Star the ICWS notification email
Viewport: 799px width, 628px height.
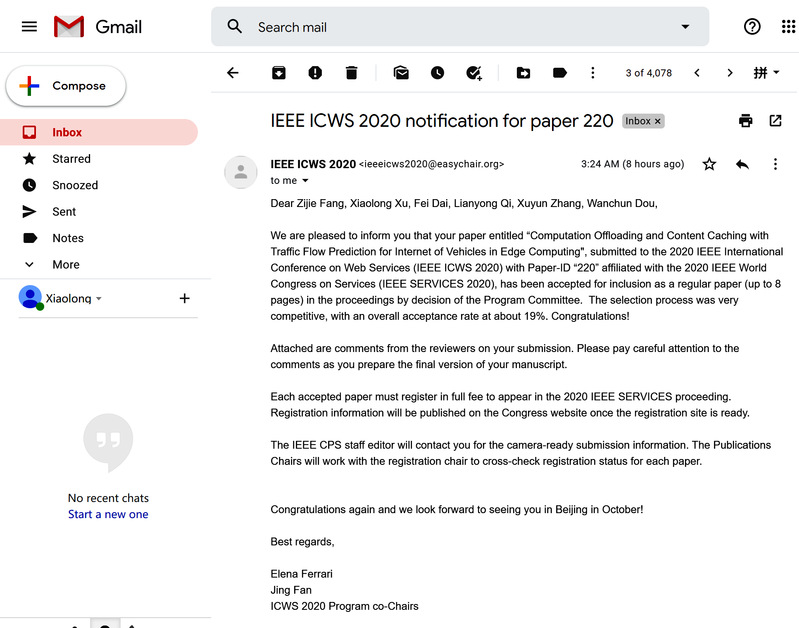coord(709,164)
